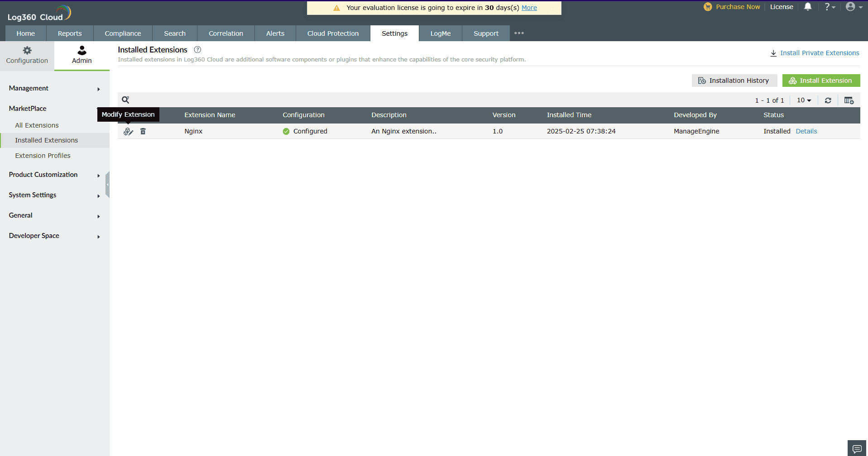
Task: Click the Configured status text
Action: tap(310, 131)
